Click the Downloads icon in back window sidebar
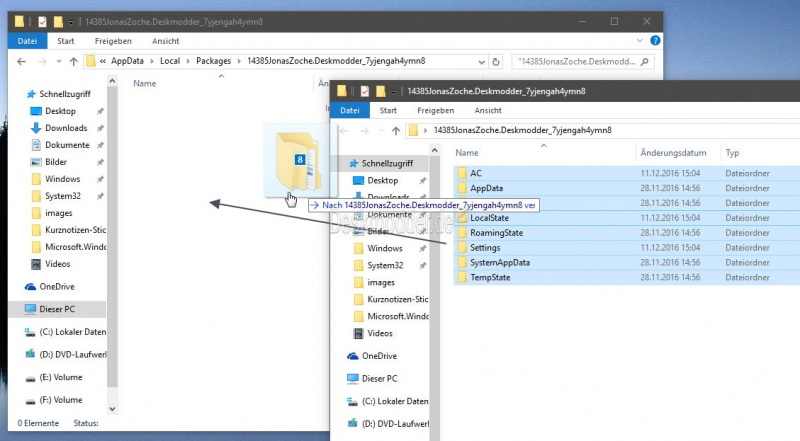Viewport: 800px width, 441px height. pos(36,128)
